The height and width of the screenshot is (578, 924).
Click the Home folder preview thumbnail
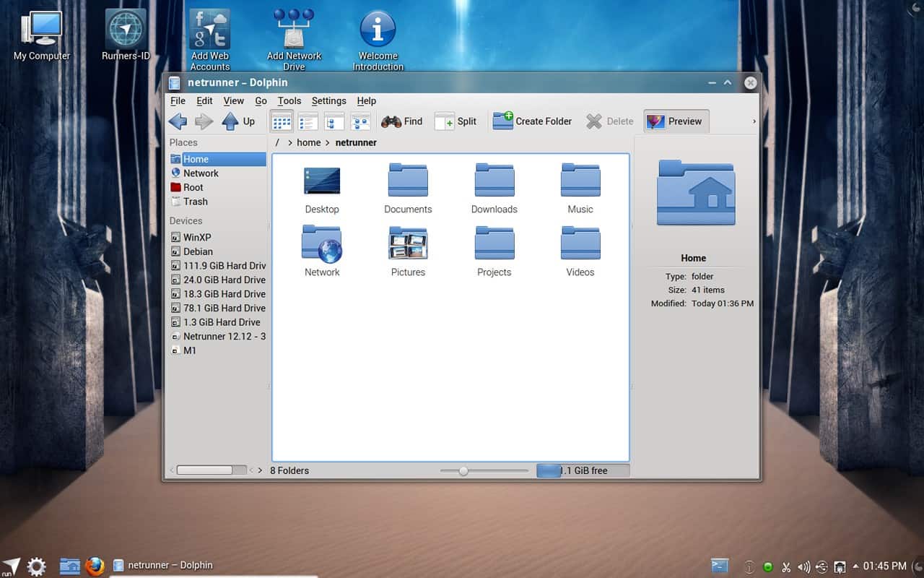coord(696,193)
